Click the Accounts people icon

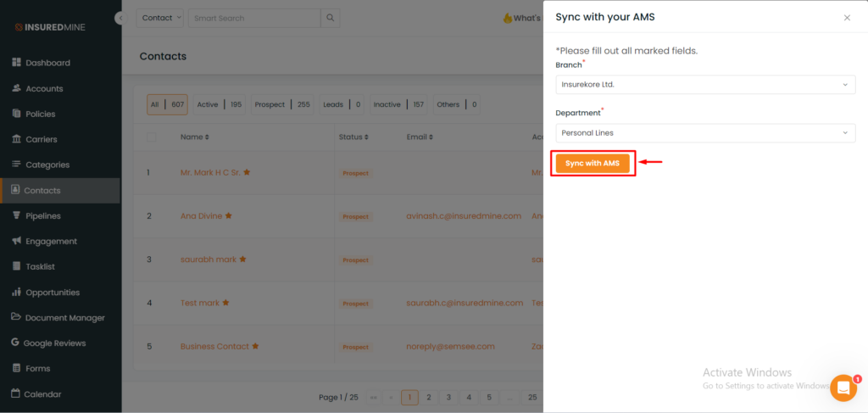click(16, 88)
